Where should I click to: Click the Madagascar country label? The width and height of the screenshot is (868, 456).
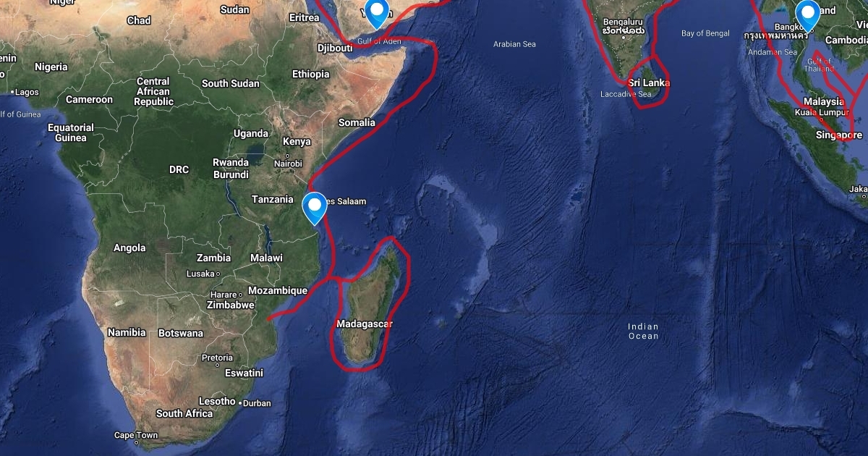(x=365, y=324)
